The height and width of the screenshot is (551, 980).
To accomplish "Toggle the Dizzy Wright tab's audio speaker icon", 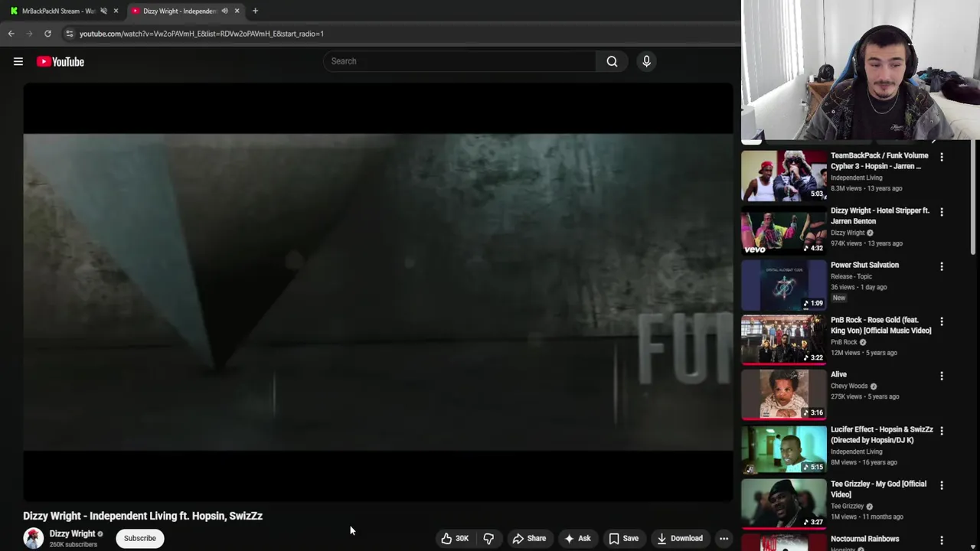I will [224, 11].
